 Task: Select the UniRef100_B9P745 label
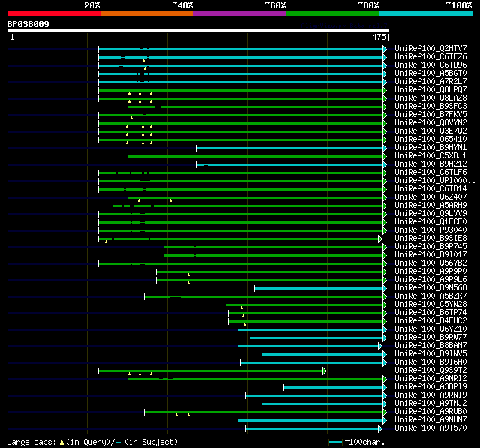click(430, 247)
